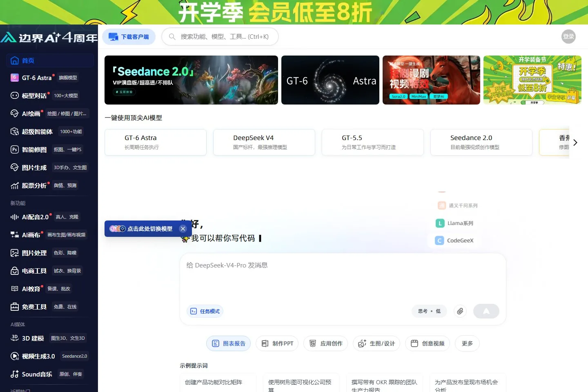This screenshot has width=588, height=392.
Task: Click the AI配音2.0 waveform icon
Action: click(x=15, y=217)
